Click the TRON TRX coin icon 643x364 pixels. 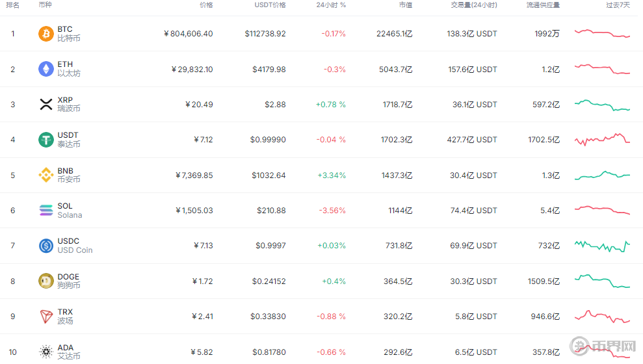(x=46, y=317)
